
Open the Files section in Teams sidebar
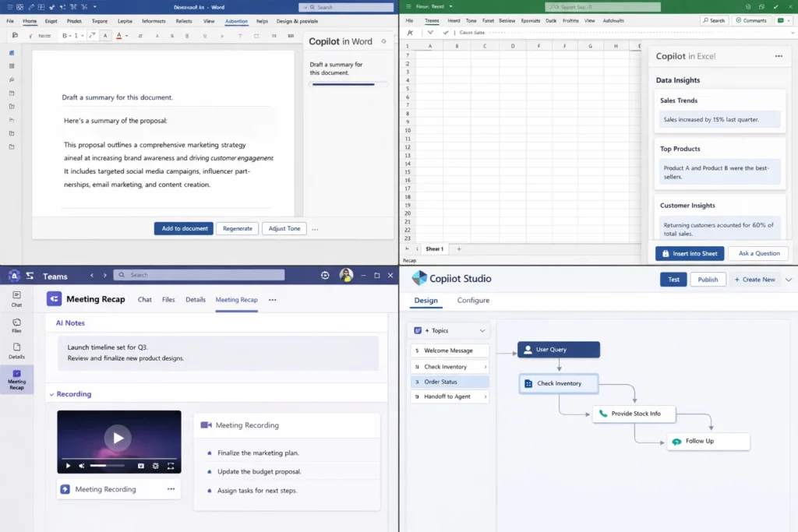(16, 322)
